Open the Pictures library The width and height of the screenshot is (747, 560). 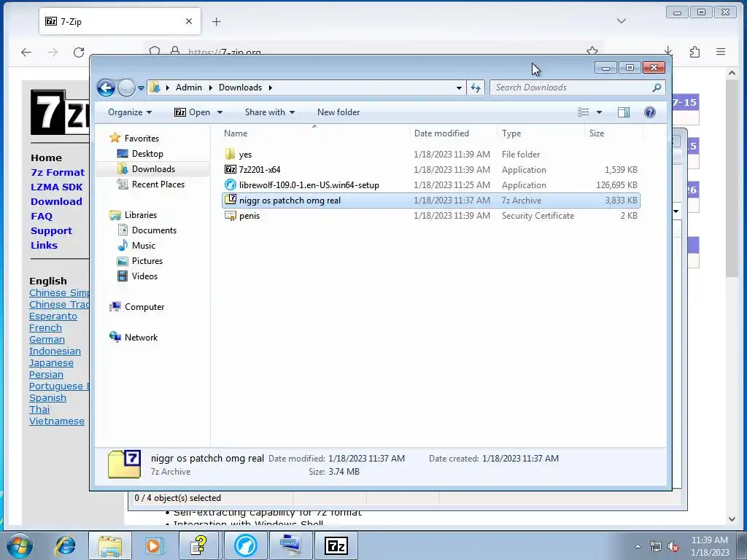pyautogui.click(x=147, y=261)
